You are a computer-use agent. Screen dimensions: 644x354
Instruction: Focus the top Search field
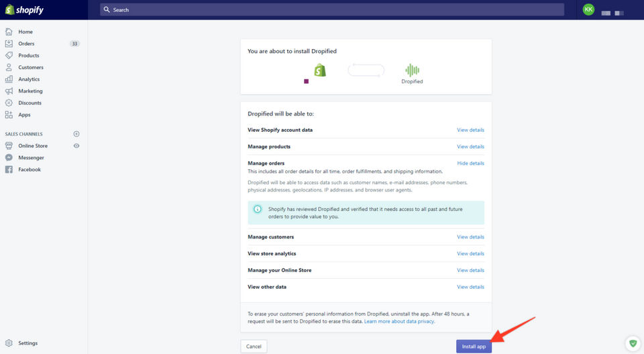pos(332,9)
